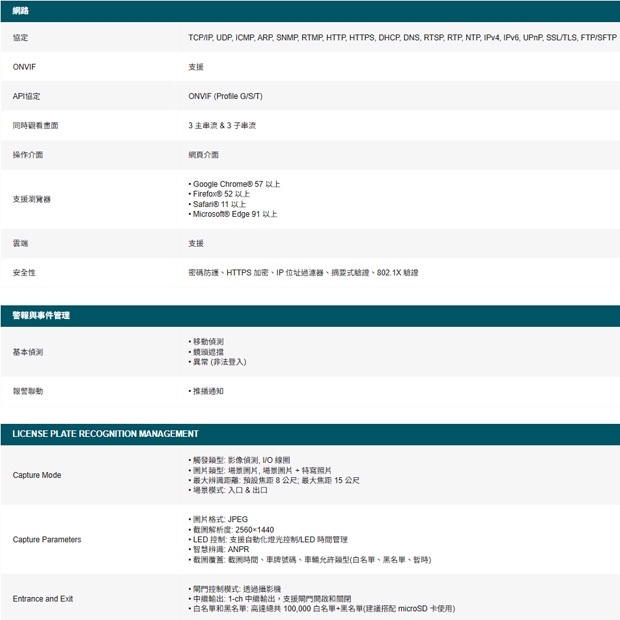The width and height of the screenshot is (620, 620).
Task: Select the 支援瀏覽器 row label
Action: [x=31, y=199]
